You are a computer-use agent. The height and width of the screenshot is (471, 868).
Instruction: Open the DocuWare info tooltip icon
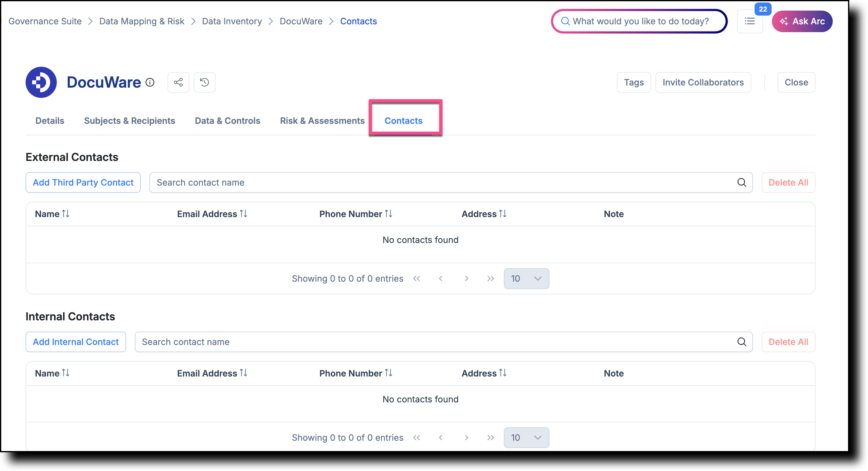click(150, 82)
